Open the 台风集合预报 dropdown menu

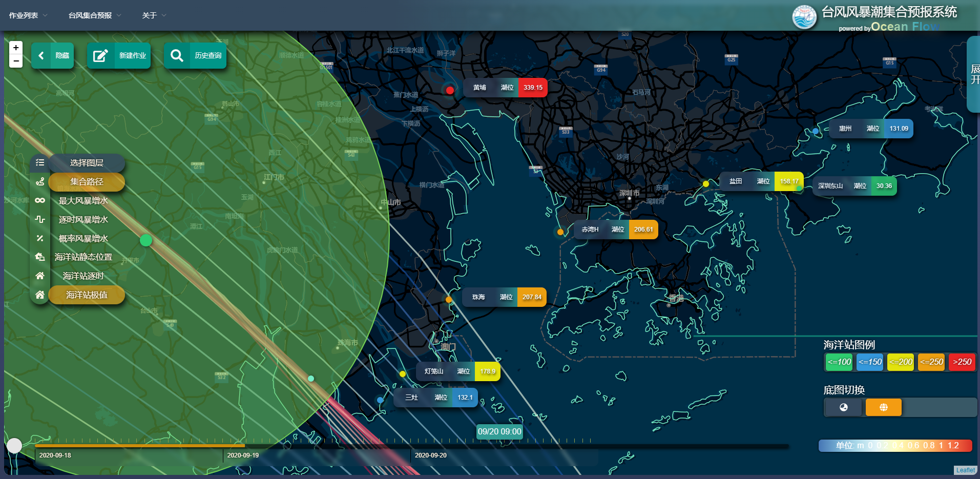95,15
